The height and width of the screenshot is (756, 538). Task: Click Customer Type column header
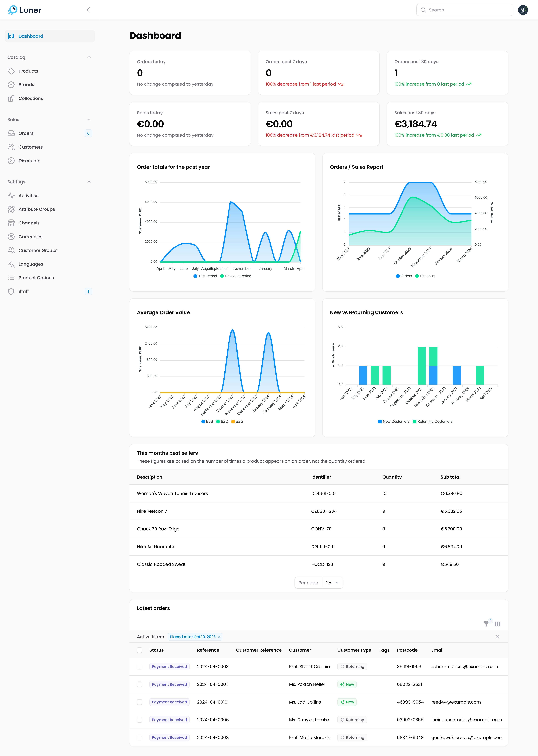click(x=354, y=650)
